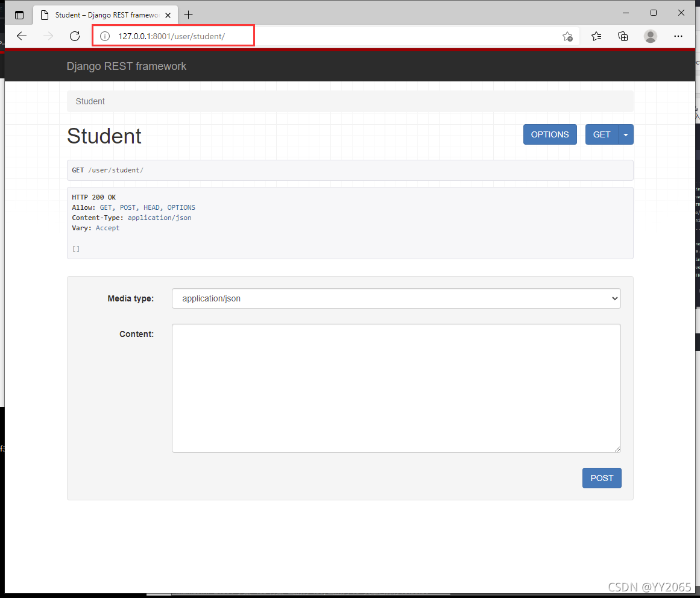Focus the Content text area
Image resolution: width=700 pixels, height=598 pixels.
(396, 388)
